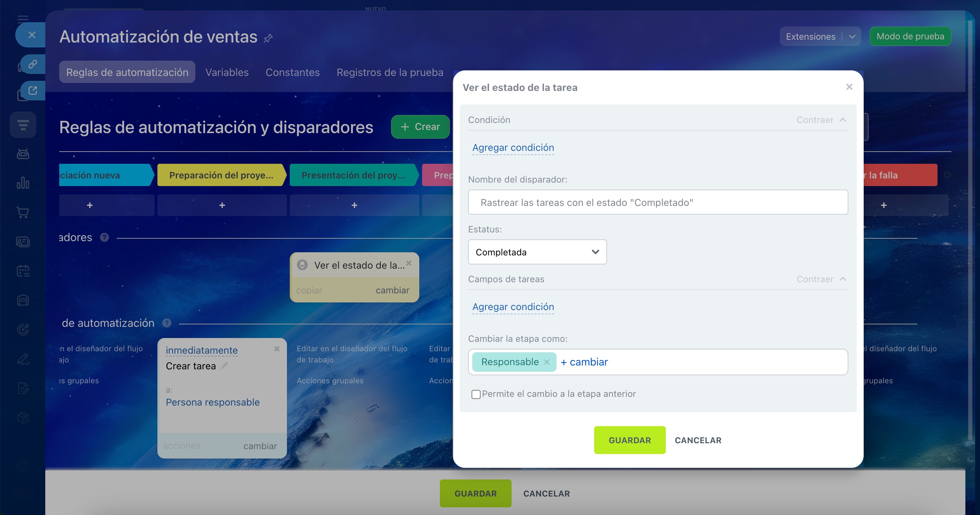This screenshot has height=515, width=980.
Task: Click the pin icon next to the title
Action: [268, 38]
